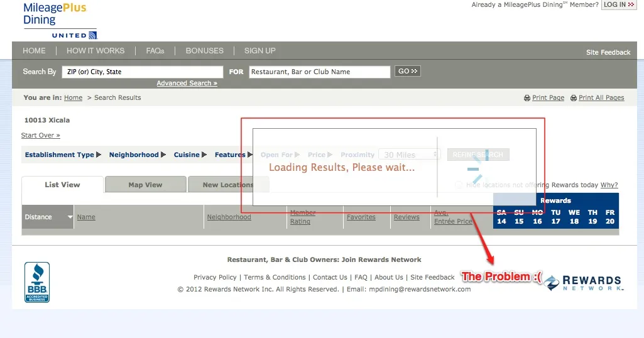Click the Print All Pages link

(601, 98)
